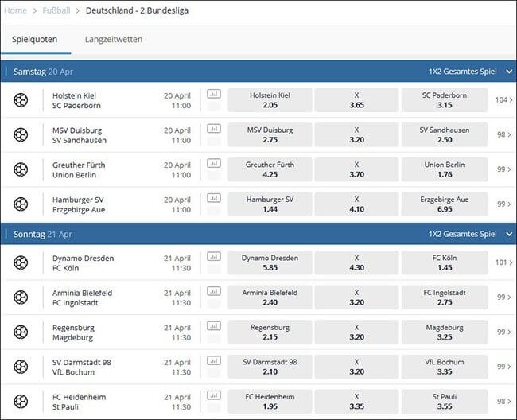Screen dimensions: 517x420
Task: Expand 99 more markets for Arminia Bielefeld
Action: [x=504, y=297]
